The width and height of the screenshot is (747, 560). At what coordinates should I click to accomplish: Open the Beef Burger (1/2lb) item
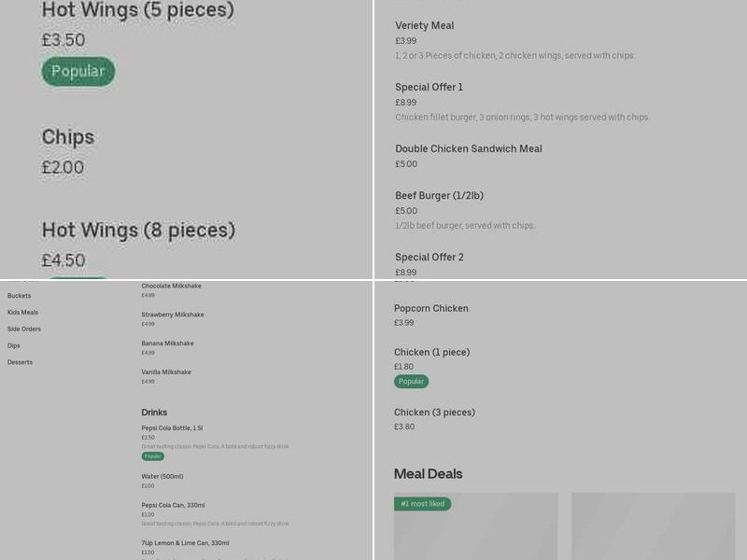439,196
